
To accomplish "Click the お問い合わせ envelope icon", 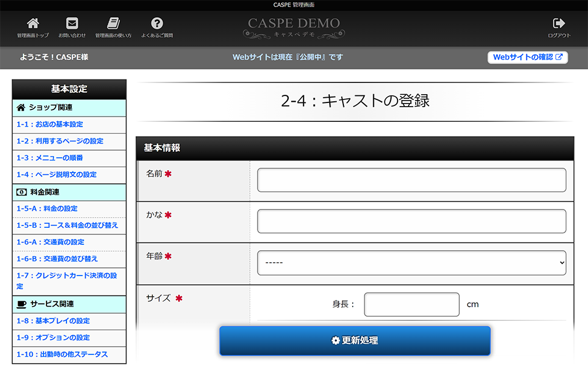I will click(x=72, y=24).
